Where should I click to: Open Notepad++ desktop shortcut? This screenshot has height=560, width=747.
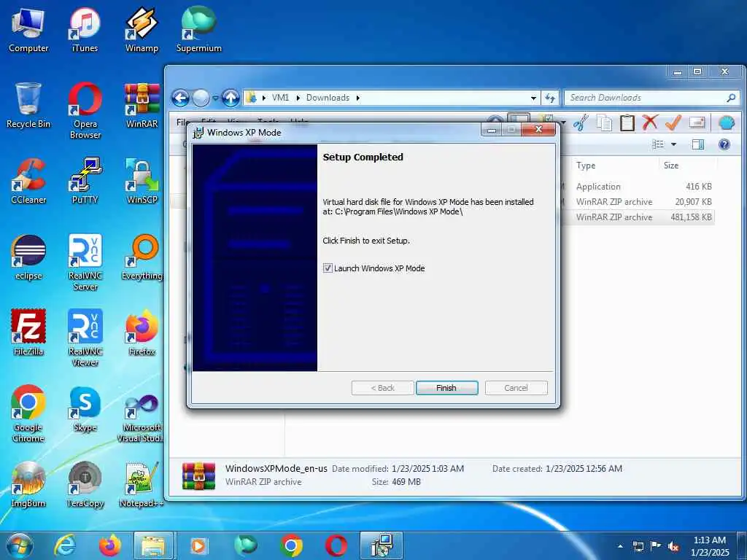click(142, 484)
